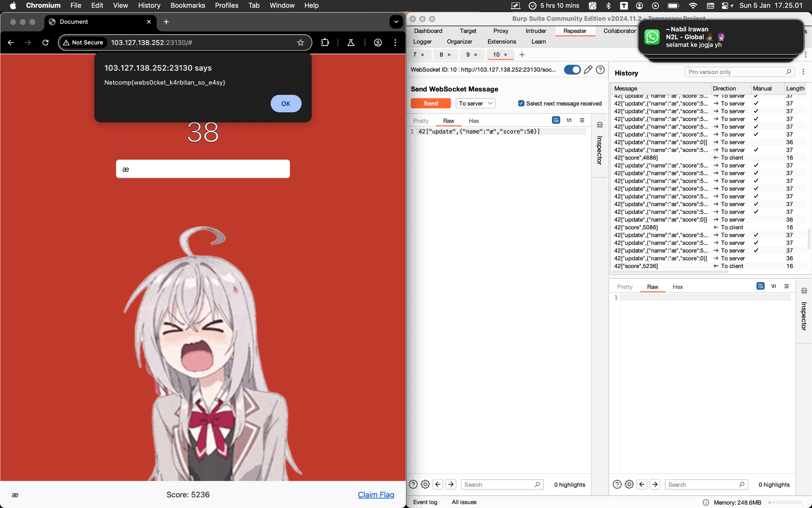
Task: Click the help icon next to WebSocket toggle
Action: (x=600, y=70)
